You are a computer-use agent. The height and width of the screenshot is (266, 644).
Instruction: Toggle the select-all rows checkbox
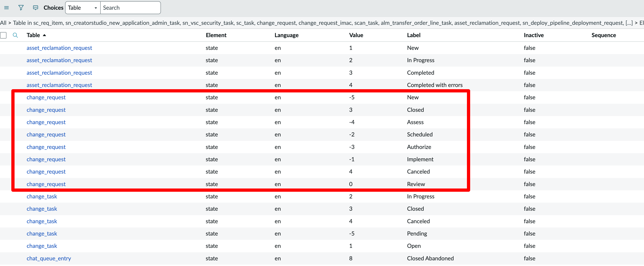point(3,35)
